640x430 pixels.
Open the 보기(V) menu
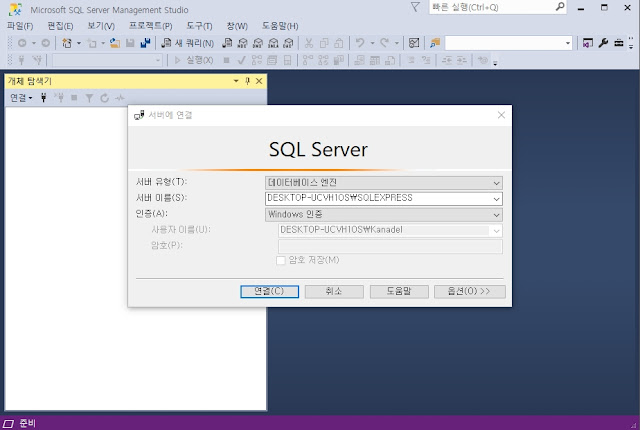101,26
